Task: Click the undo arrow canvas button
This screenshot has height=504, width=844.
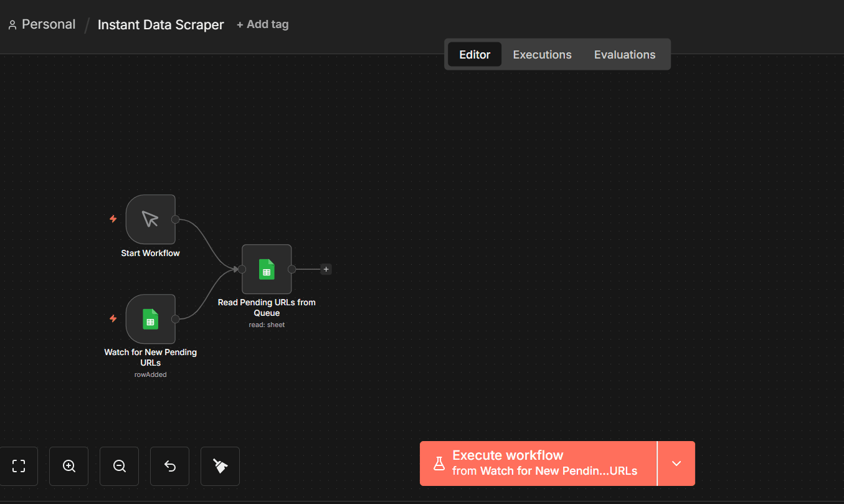Action: pyautogui.click(x=170, y=466)
